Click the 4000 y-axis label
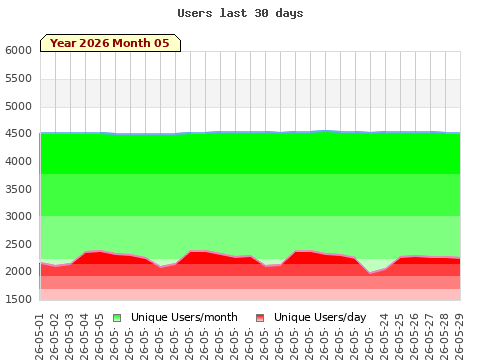480x360 pixels. click(x=18, y=161)
